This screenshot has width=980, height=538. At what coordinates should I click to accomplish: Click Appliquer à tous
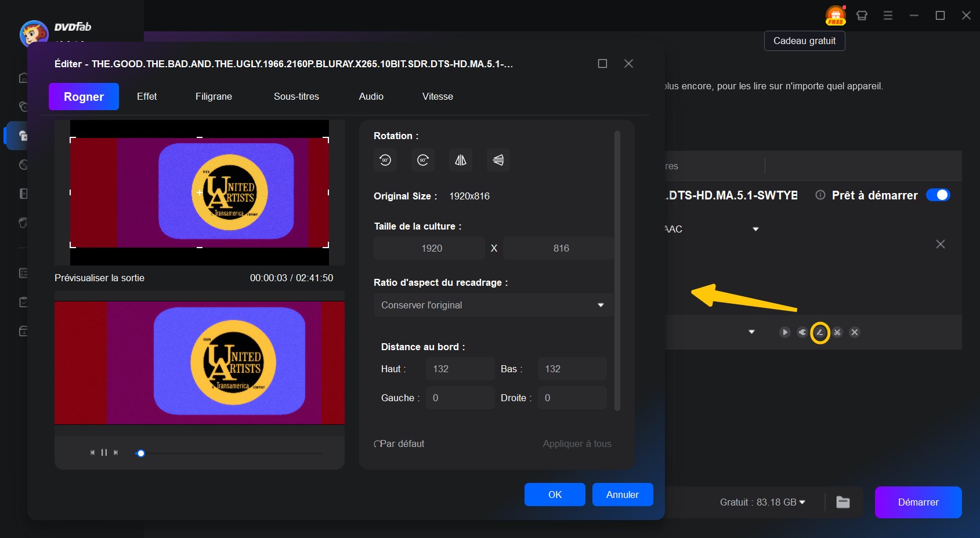(x=577, y=444)
